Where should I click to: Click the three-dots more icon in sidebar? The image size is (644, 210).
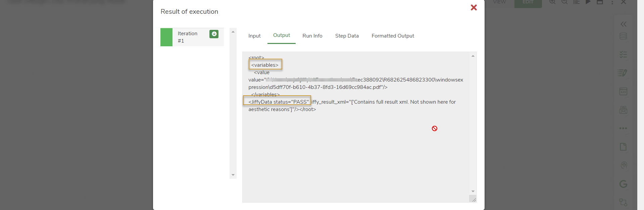click(623, 128)
